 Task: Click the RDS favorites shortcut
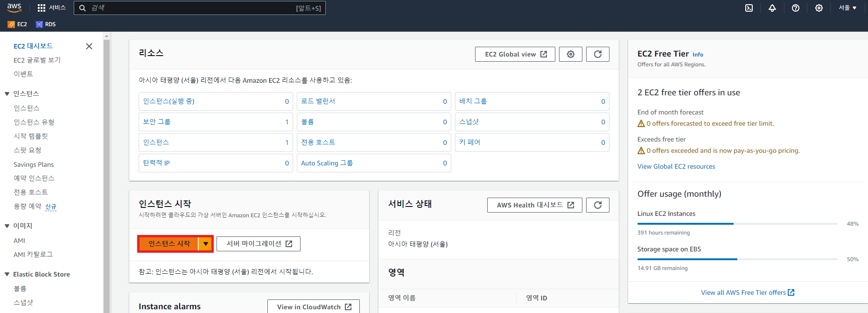click(x=46, y=24)
